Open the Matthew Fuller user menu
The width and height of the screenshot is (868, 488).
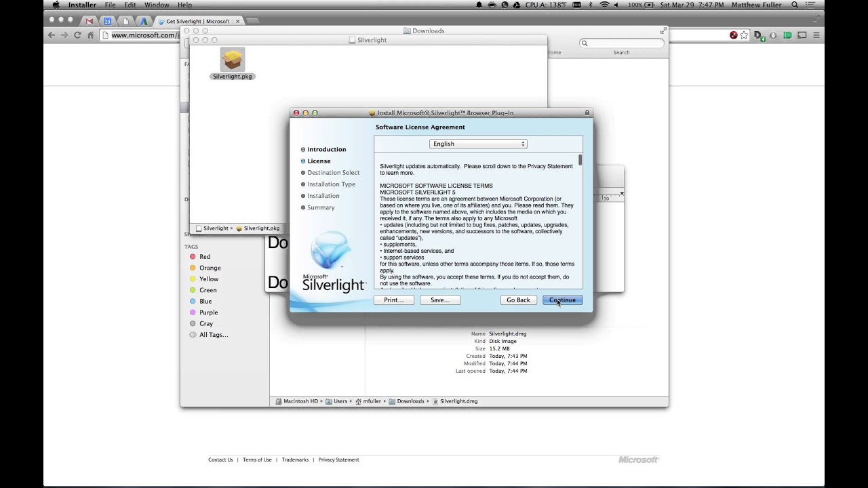tap(755, 5)
